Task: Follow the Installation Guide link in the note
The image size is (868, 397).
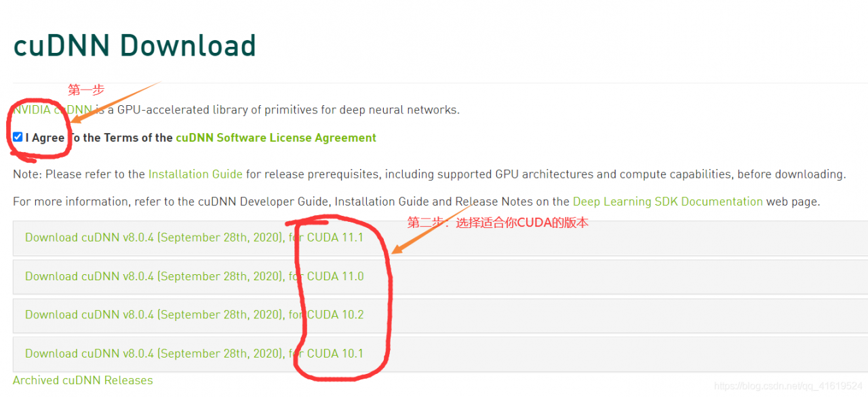Action: (x=195, y=174)
